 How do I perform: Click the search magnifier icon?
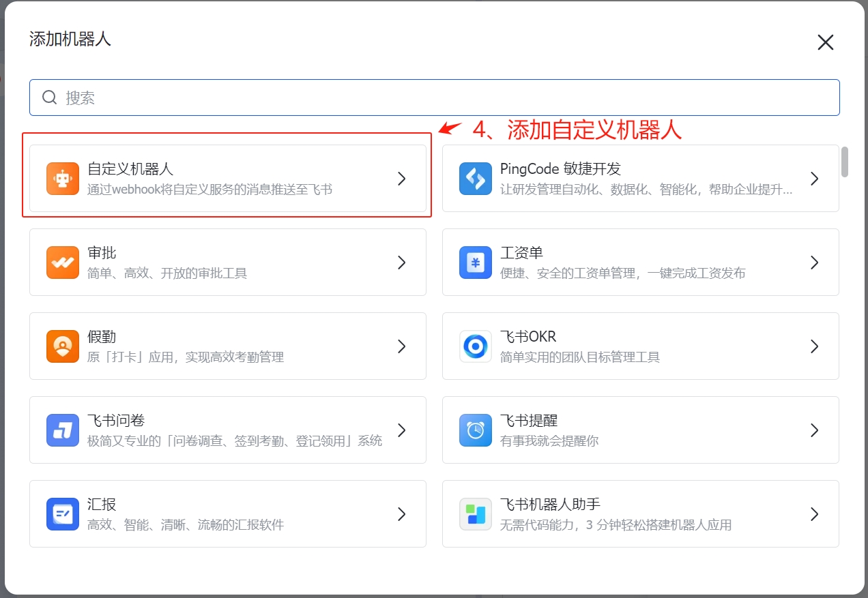click(49, 98)
